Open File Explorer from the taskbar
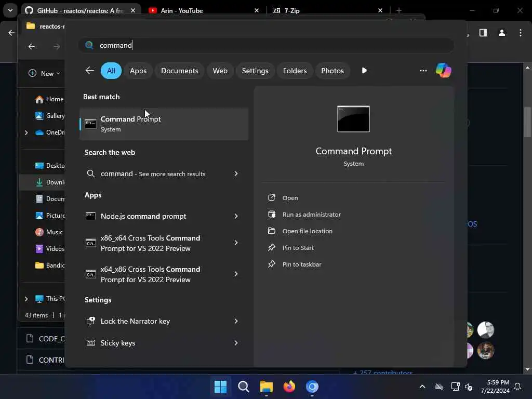This screenshot has width=532, height=399. [x=267, y=387]
